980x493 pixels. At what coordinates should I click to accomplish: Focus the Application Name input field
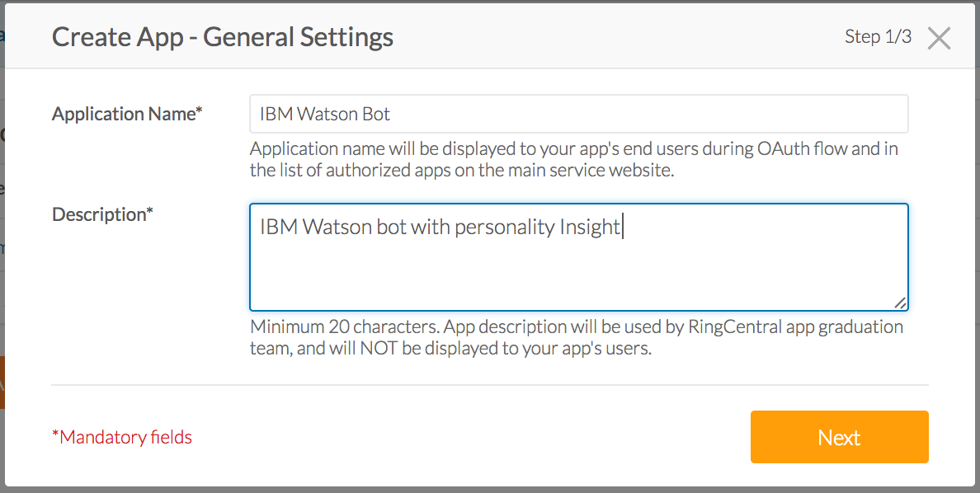[577, 114]
